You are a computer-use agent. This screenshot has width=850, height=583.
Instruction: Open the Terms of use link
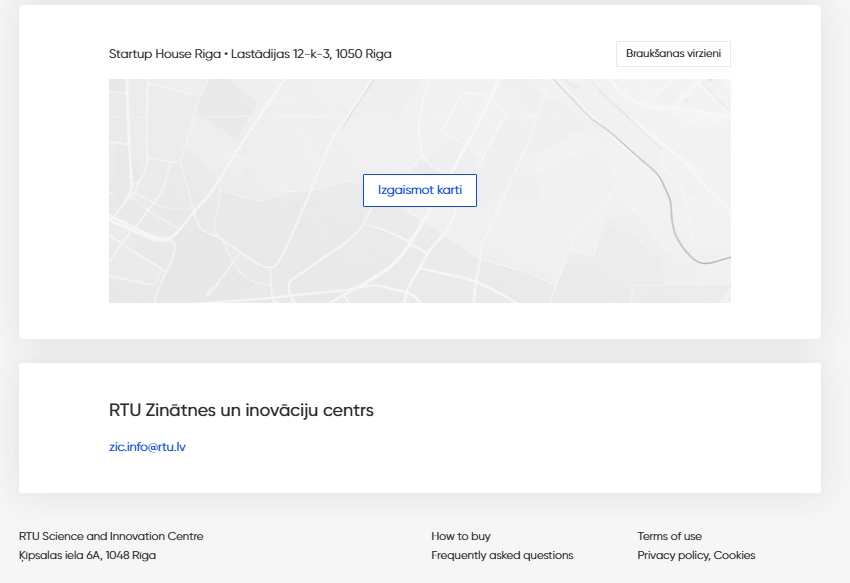click(x=669, y=536)
